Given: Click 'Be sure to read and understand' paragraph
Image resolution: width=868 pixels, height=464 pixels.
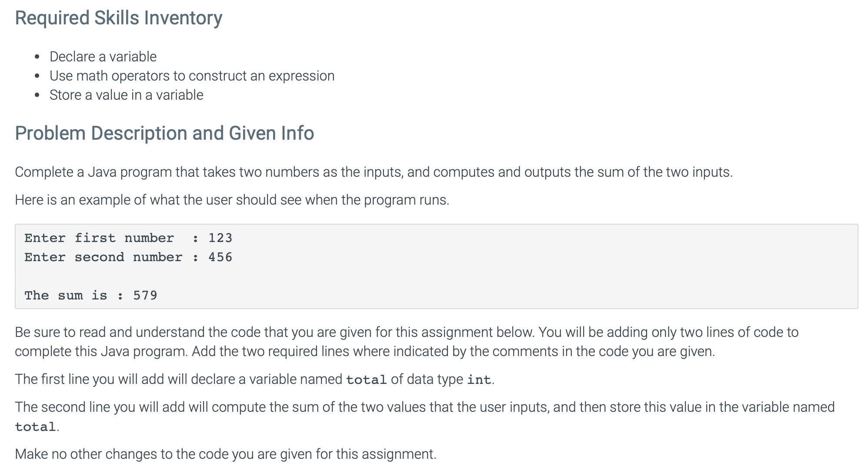Looking at the screenshot, I should pos(407,342).
